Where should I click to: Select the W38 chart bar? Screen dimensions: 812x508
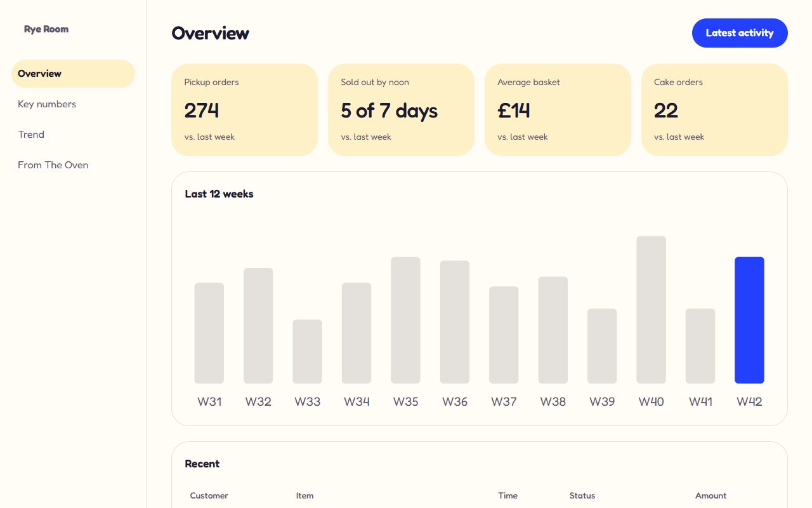(x=553, y=330)
